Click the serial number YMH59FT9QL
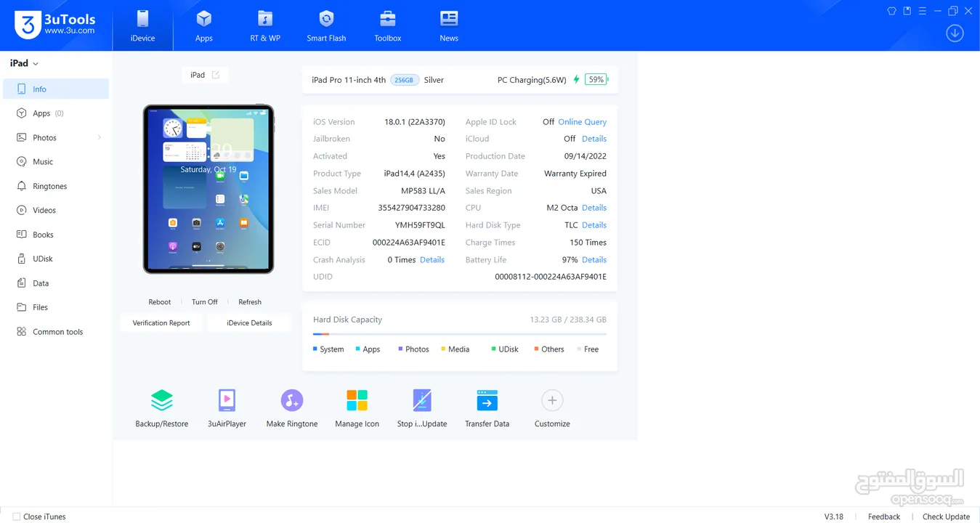The height and width of the screenshot is (523, 980). coord(420,225)
